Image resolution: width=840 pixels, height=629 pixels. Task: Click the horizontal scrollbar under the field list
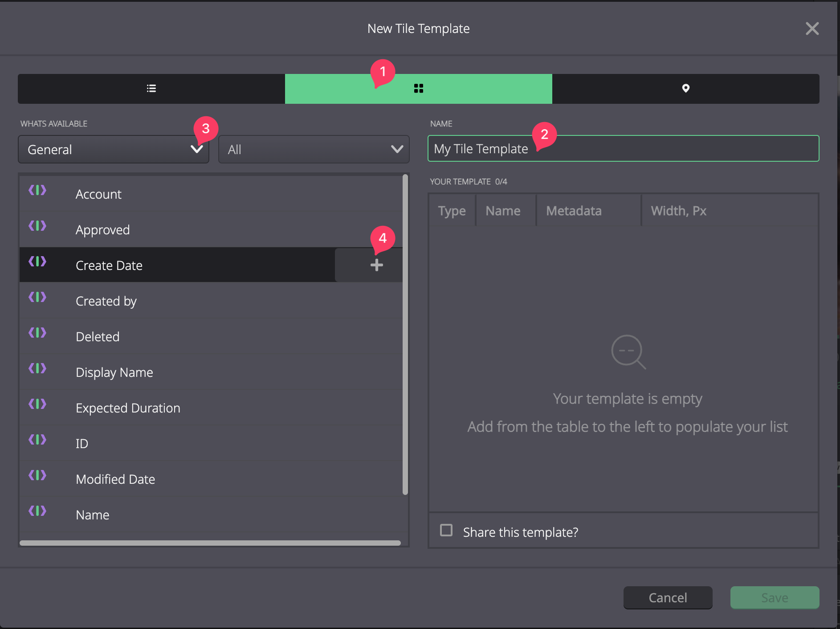coord(210,543)
